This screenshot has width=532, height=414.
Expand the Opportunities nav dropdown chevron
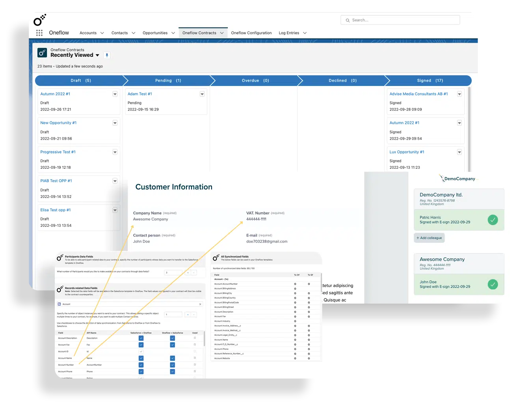coord(173,33)
